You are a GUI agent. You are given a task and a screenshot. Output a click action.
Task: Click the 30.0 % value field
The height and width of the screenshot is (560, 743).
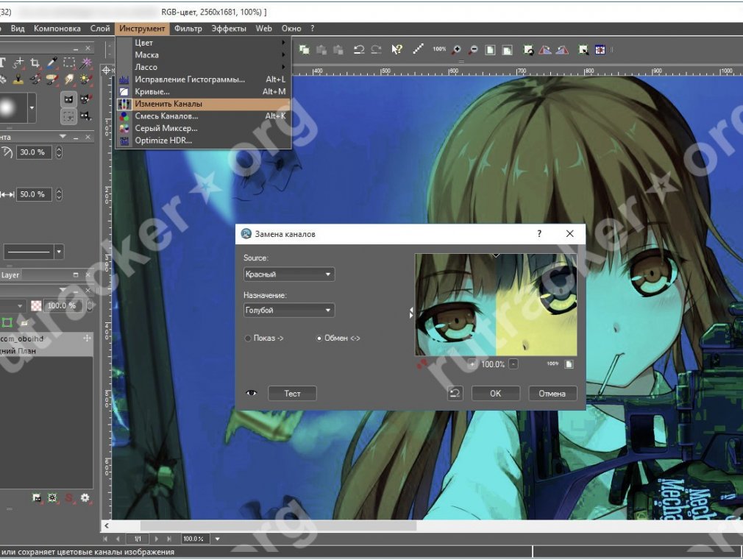coord(34,152)
